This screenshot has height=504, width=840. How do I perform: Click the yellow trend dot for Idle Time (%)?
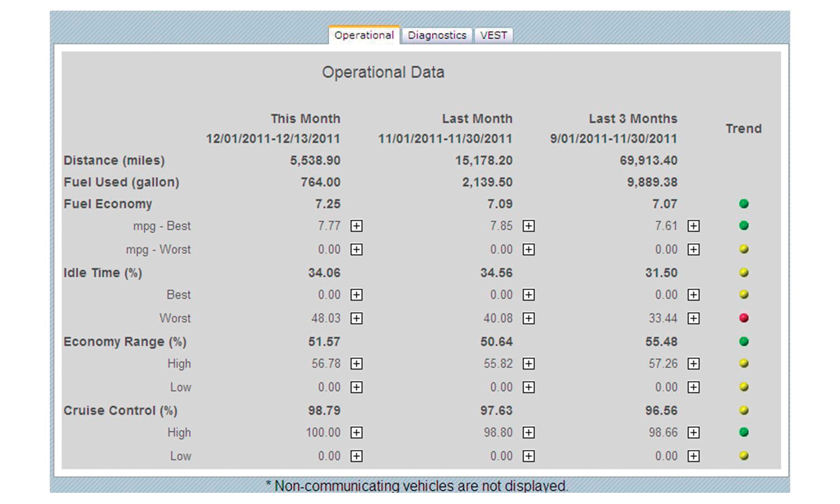click(x=744, y=273)
